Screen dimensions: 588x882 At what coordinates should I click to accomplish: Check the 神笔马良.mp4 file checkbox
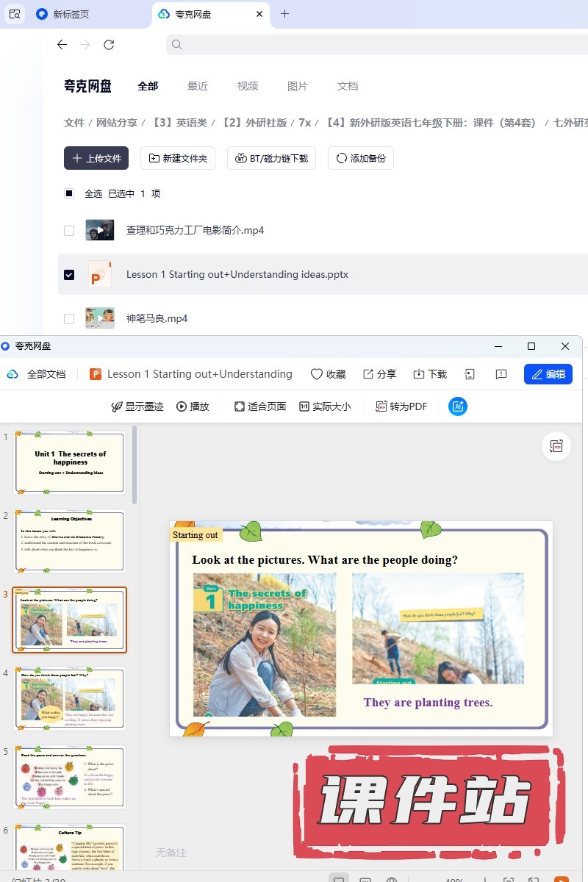(x=69, y=318)
